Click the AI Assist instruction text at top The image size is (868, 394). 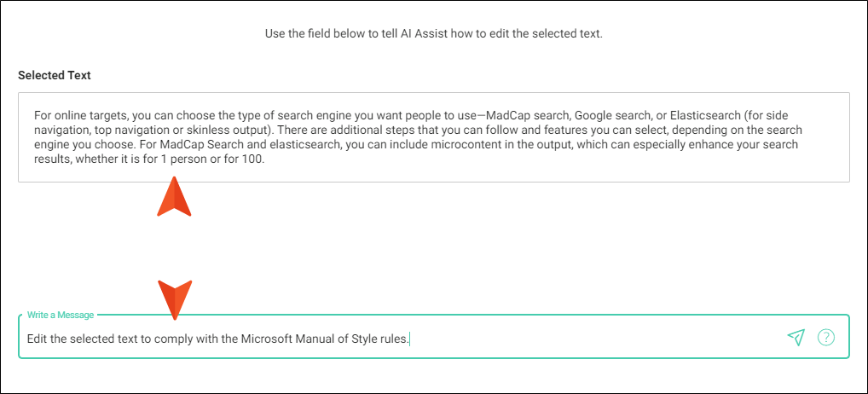(x=433, y=33)
